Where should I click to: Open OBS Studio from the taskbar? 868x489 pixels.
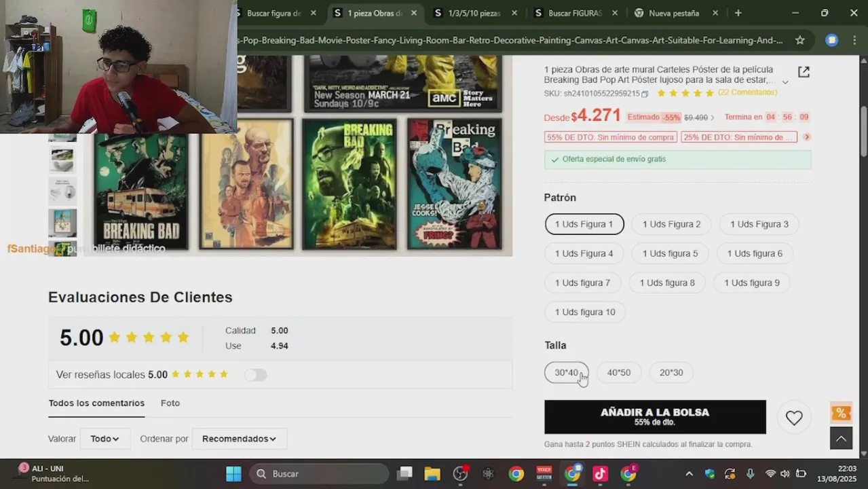[x=461, y=473]
